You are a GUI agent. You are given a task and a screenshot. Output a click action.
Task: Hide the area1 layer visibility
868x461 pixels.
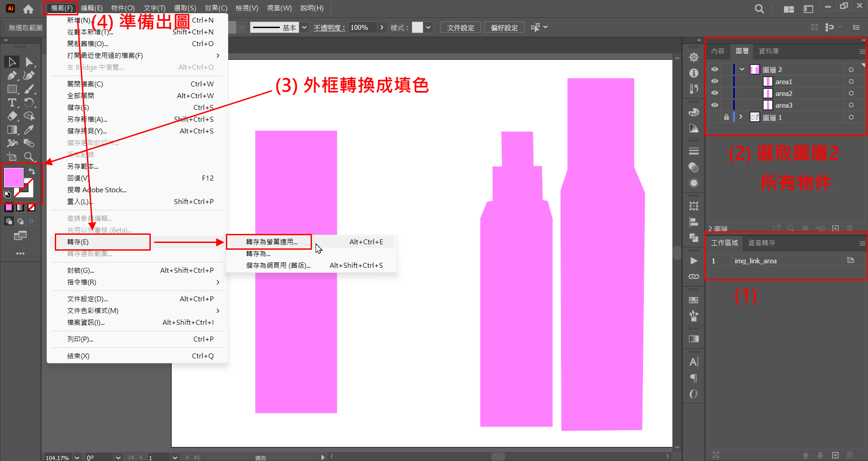pyautogui.click(x=715, y=81)
